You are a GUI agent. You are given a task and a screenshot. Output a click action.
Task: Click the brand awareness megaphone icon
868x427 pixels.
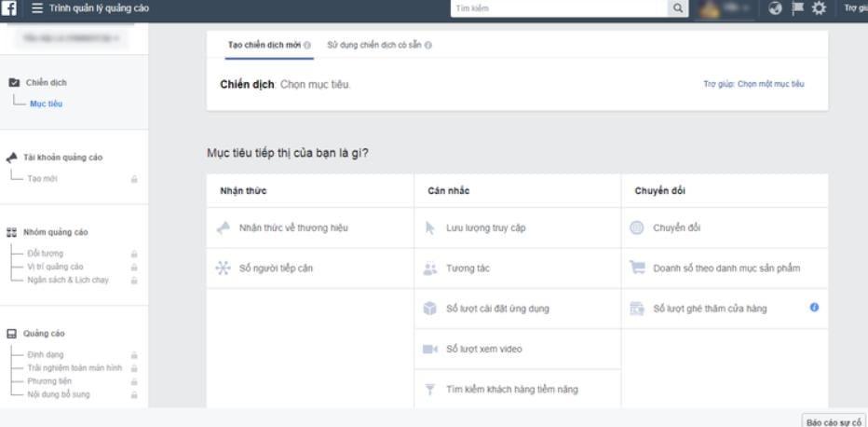(223, 227)
